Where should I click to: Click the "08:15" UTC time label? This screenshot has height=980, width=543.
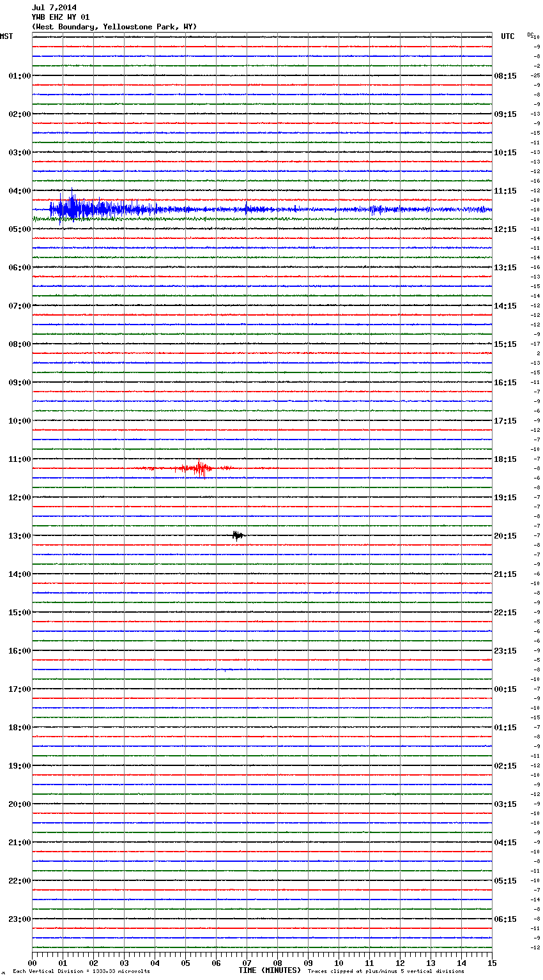[x=505, y=76]
